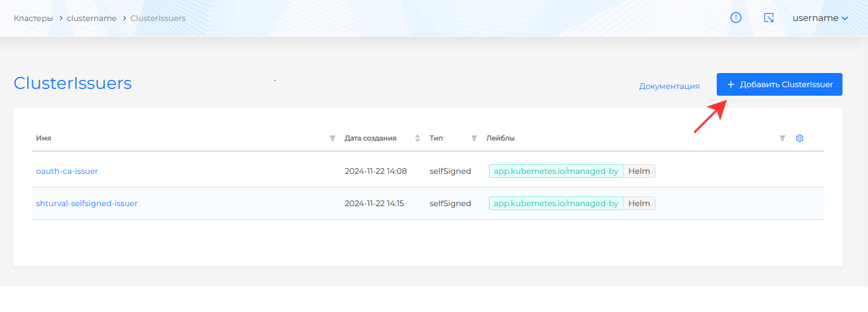Open shturval-selfsigned-issuer details
868x312 pixels.
tap(87, 203)
